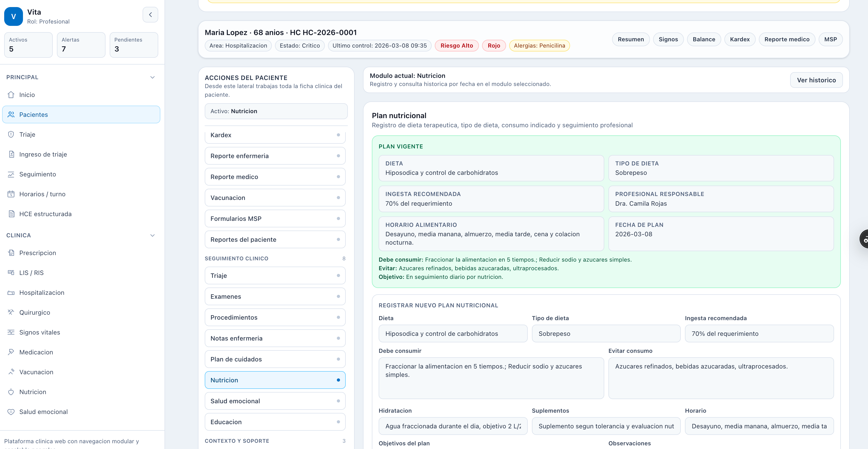868x449 pixels.
Task: Click the Medicacion pill icon
Action: (11, 352)
